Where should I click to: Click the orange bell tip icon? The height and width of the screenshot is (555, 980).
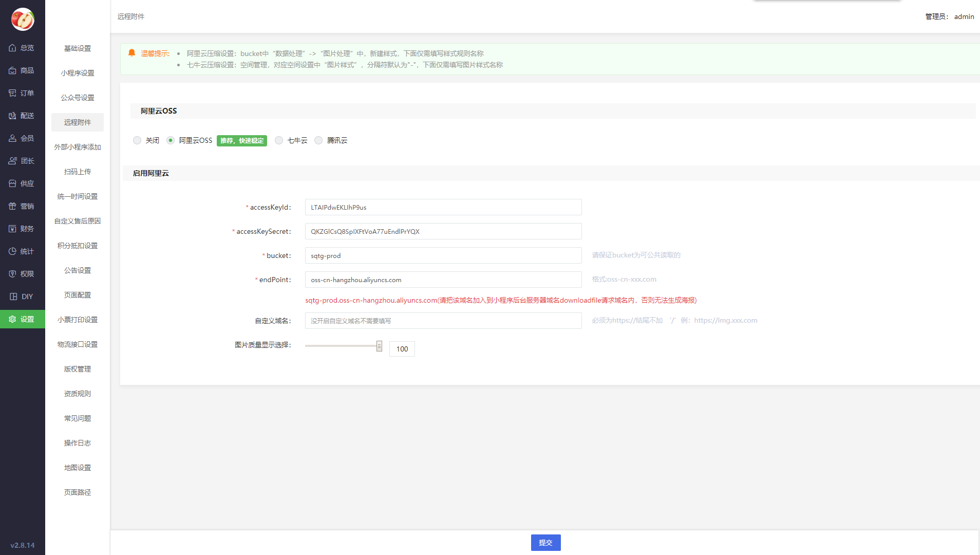pos(131,53)
